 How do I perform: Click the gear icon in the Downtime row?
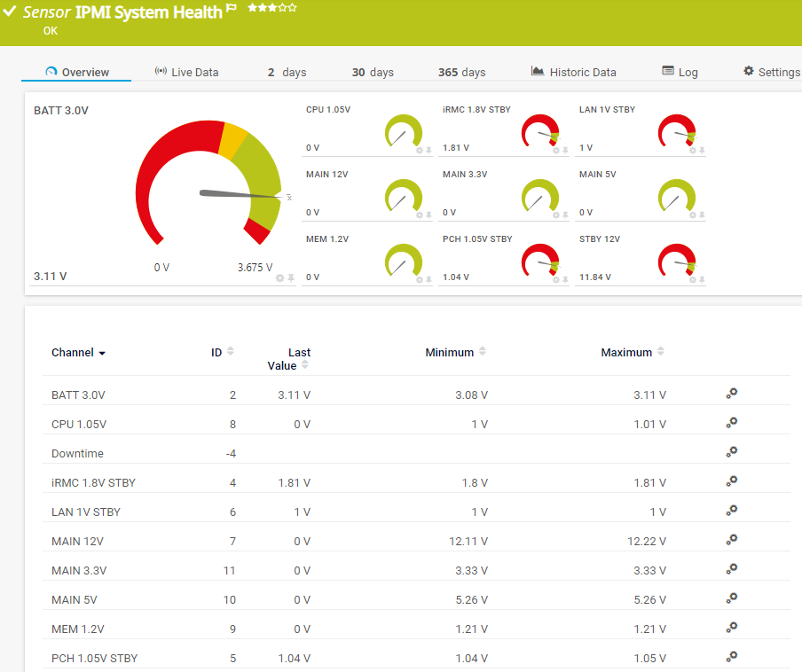(731, 453)
